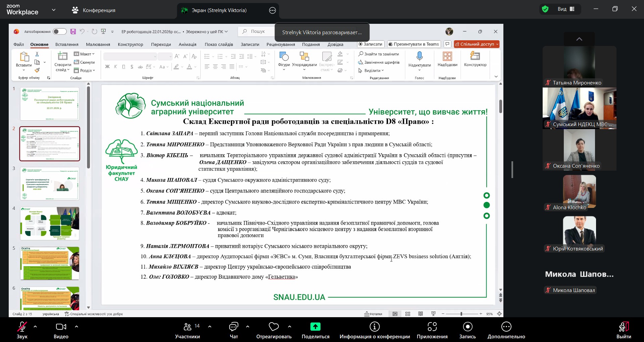Expand the Zoom Workplace dropdown chevron
644x342 pixels.
click(54, 10)
